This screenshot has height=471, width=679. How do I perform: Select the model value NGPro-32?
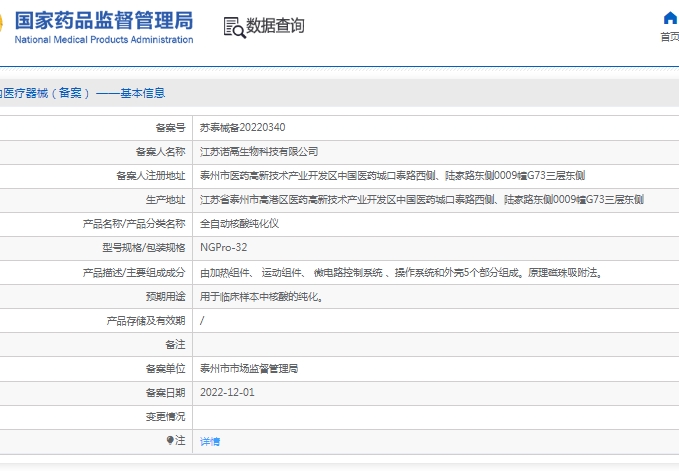pyautogui.click(x=223, y=248)
